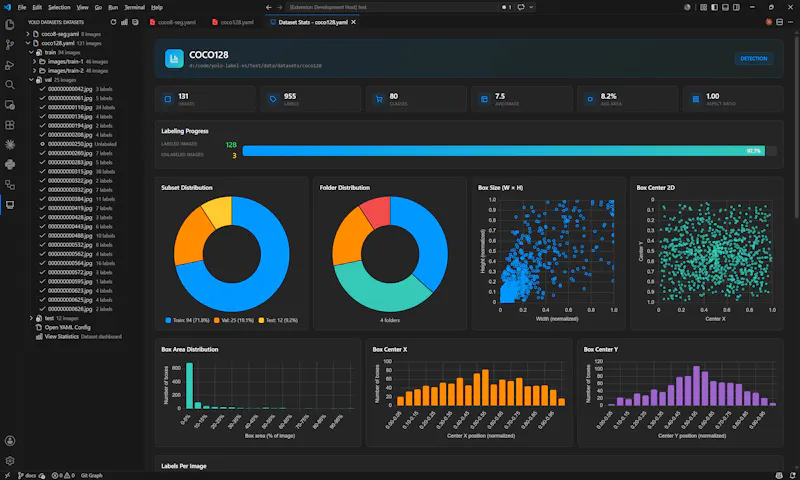Click the refresh datasets icon in sidebar header

(113, 22)
